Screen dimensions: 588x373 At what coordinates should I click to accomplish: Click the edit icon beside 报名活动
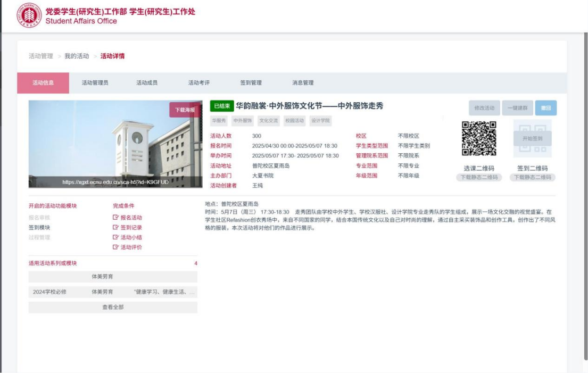click(116, 218)
